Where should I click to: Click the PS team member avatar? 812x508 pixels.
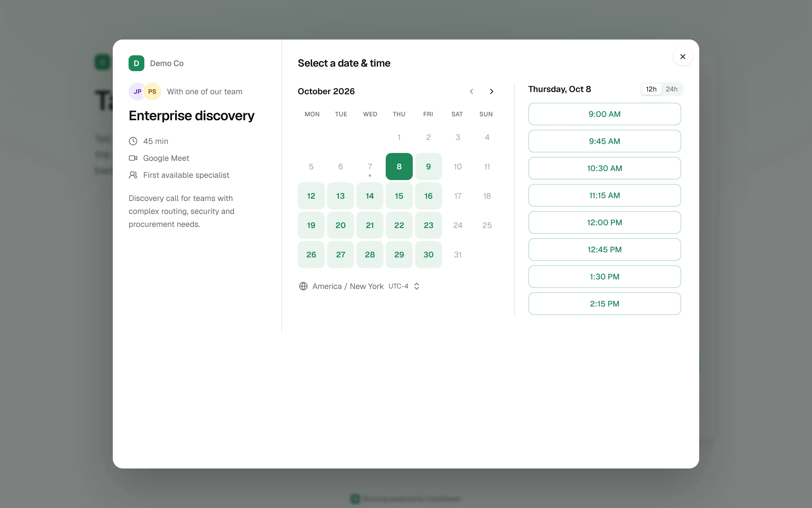(x=152, y=91)
